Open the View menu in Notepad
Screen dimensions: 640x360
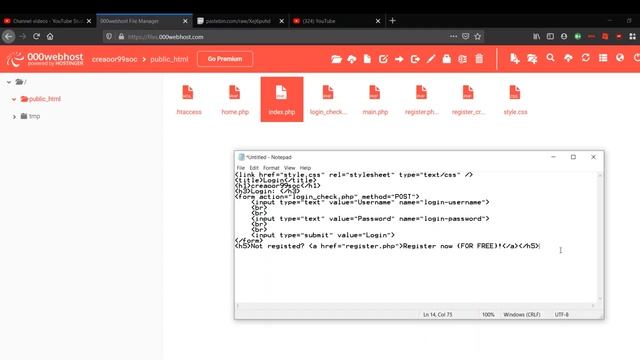point(289,168)
